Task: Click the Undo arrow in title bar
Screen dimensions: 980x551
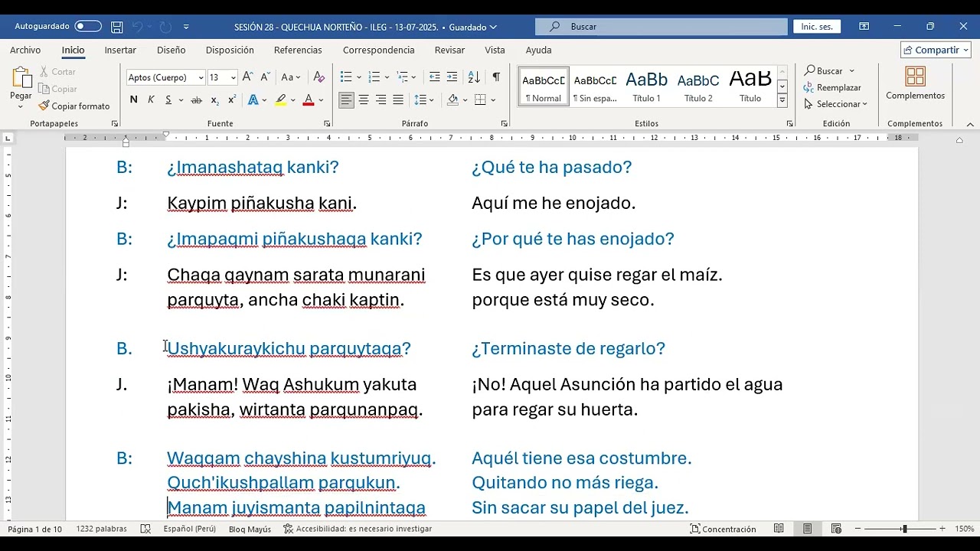Action: coord(137,27)
